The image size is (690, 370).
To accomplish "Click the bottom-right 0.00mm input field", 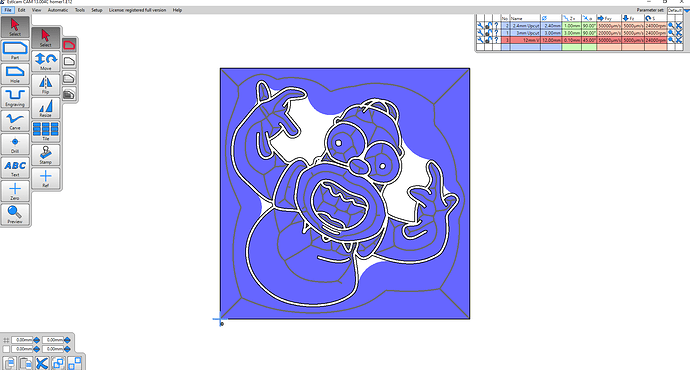I will (x=53, y=349).
